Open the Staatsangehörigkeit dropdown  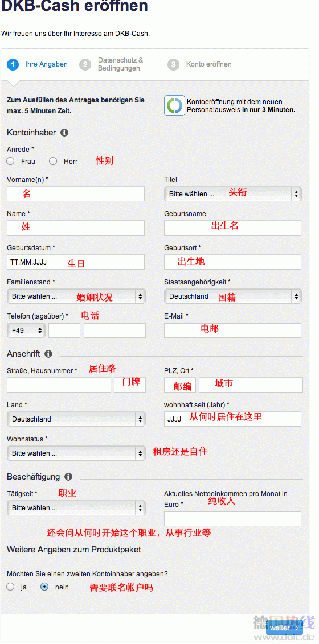pos(232,296)
